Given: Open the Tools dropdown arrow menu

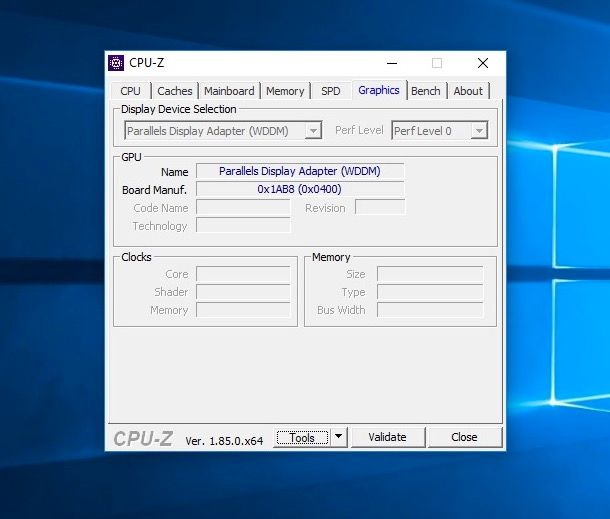Looking at the screenshot, I should 338,437.
